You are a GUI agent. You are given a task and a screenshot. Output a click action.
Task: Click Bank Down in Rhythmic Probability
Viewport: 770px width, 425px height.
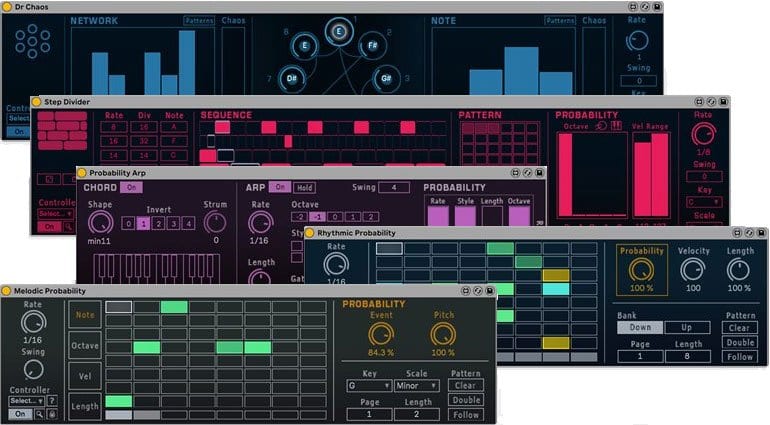(640, 327)
